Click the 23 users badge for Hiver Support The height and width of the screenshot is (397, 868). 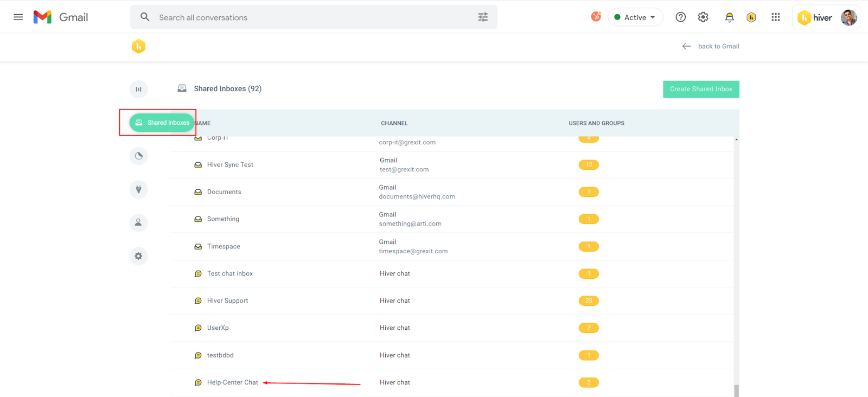589,300
